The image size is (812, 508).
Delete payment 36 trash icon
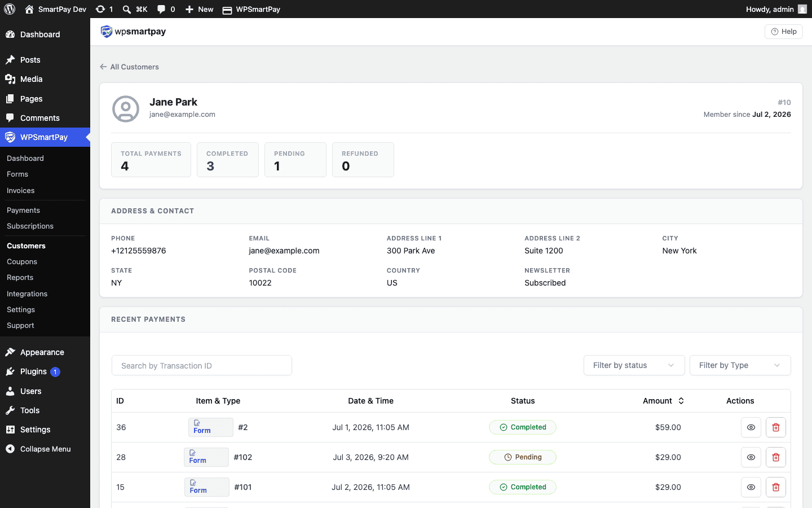tap(776, 427)
